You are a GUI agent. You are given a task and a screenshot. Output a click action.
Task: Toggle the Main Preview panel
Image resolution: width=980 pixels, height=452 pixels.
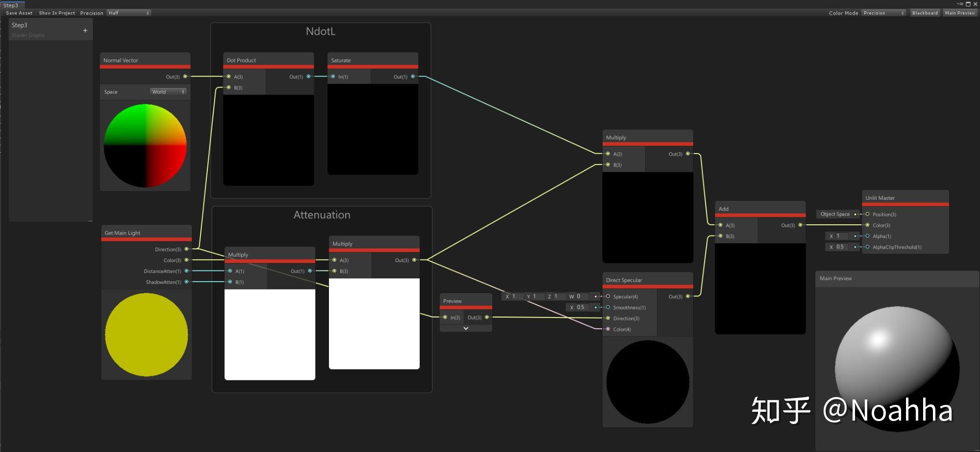point(959,12)
